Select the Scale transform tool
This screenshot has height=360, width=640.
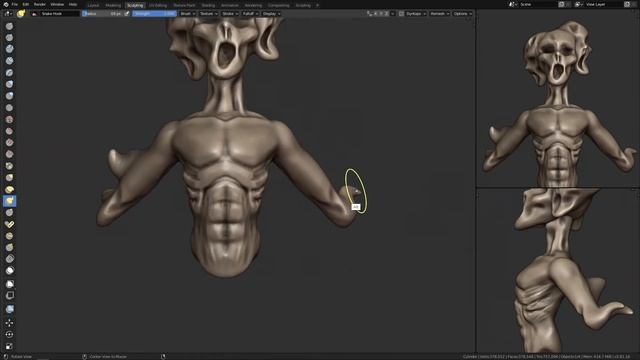pyautogui.click(x=9, y=347)
